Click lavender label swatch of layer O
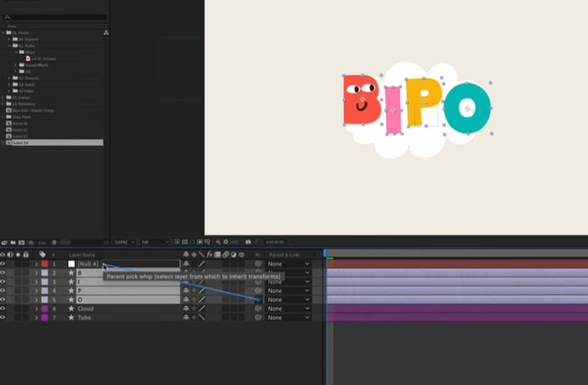This screenshot has height=385, width=588. coord(45,299)
